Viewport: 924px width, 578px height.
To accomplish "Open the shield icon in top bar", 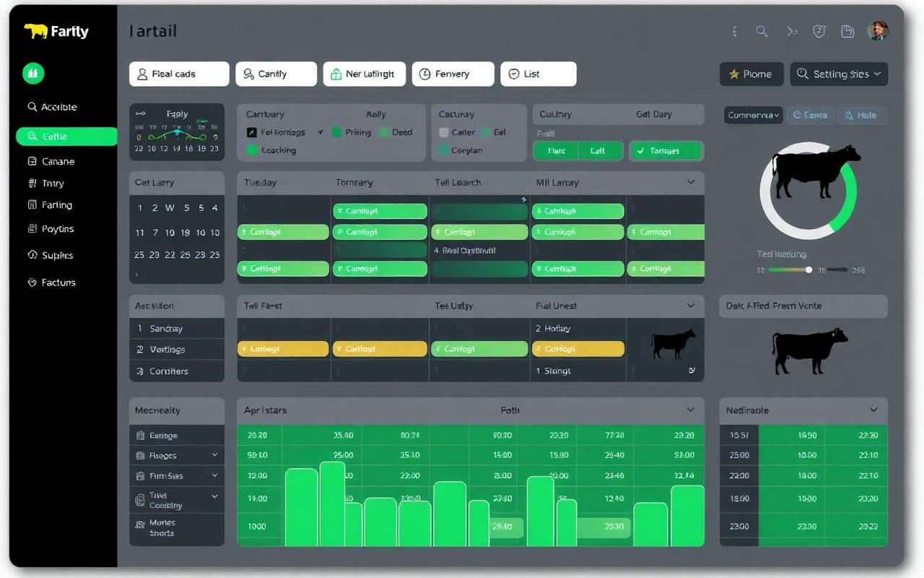I will point(819,31).
